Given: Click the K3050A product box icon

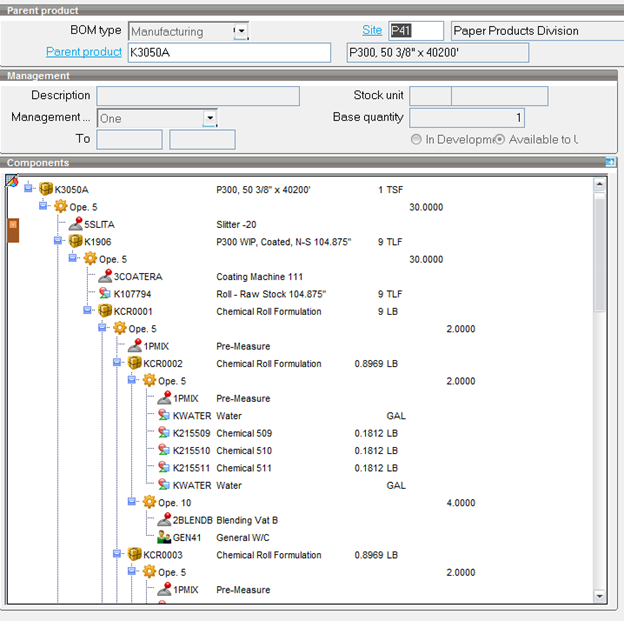Looking at the screenshot, I should [46, 189].
